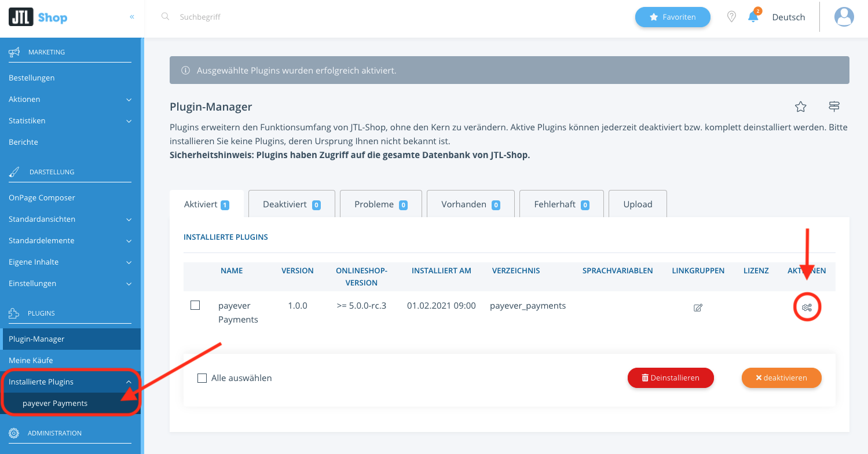Click the deaktivieren button
Screen dimensions: 868x454
pyautogui.click(x=782, y=378)
